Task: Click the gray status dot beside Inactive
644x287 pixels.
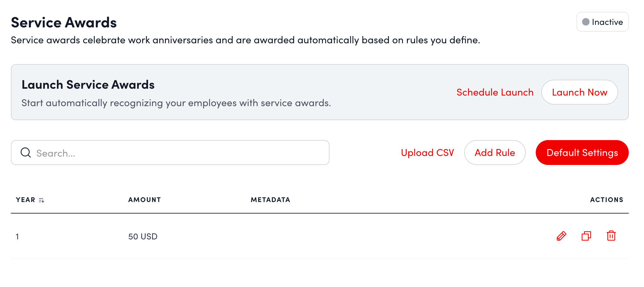Action: pyautogui.click(x=586, y=22)
